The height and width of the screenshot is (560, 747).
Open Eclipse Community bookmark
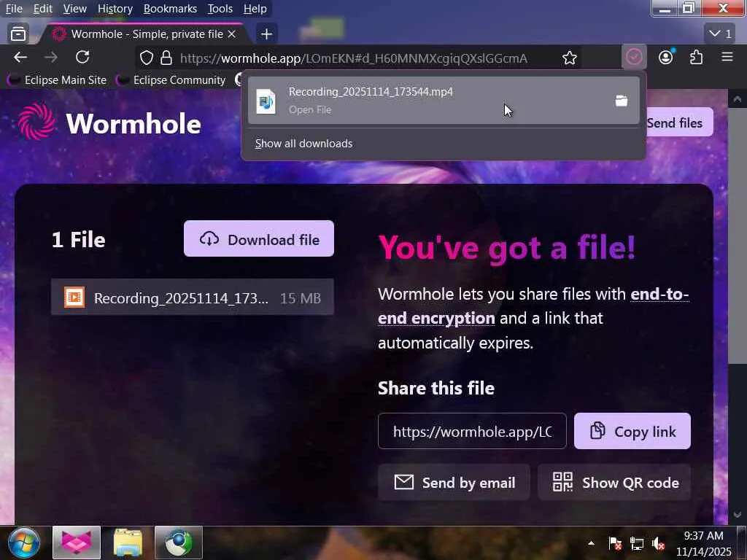[171, 80]
